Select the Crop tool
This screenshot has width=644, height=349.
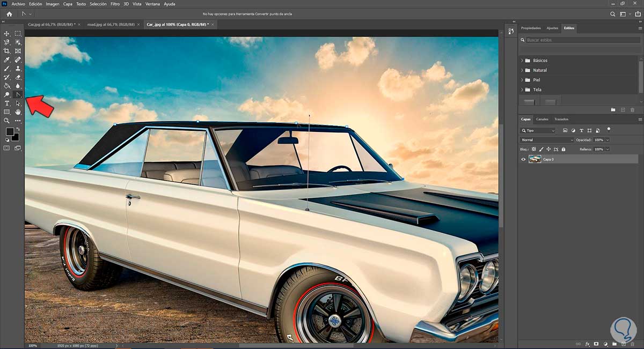tap(7, 51)
